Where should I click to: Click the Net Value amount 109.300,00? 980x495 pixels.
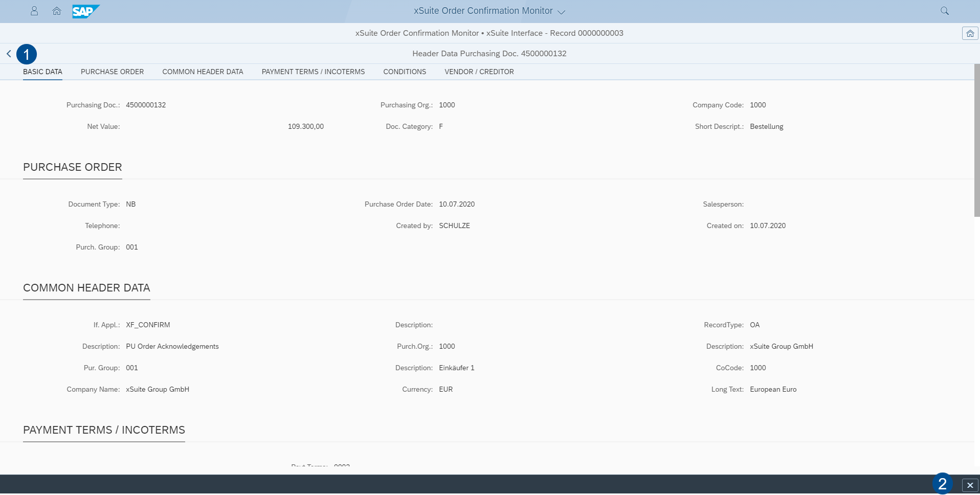[305, 126]
